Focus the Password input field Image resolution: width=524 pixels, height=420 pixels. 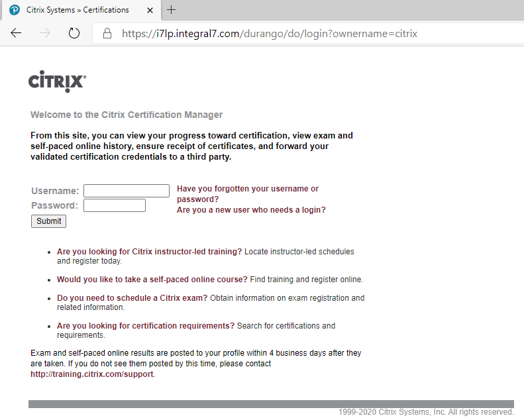coord(114,205)
